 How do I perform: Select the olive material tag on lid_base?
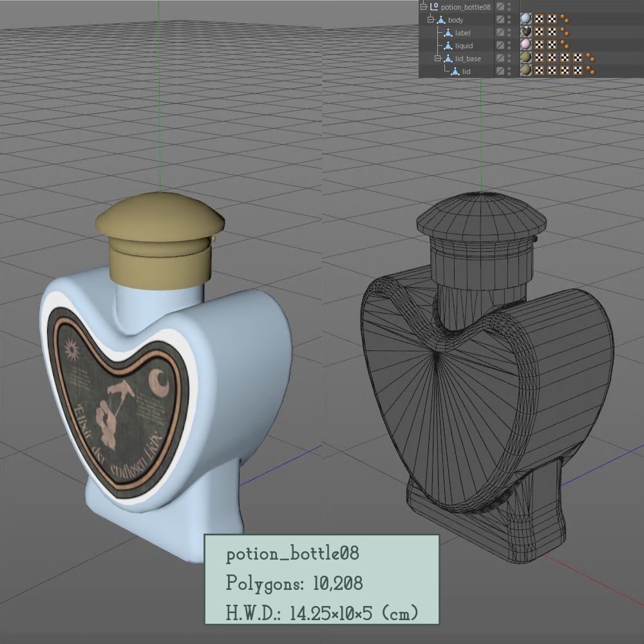(526, 57)
